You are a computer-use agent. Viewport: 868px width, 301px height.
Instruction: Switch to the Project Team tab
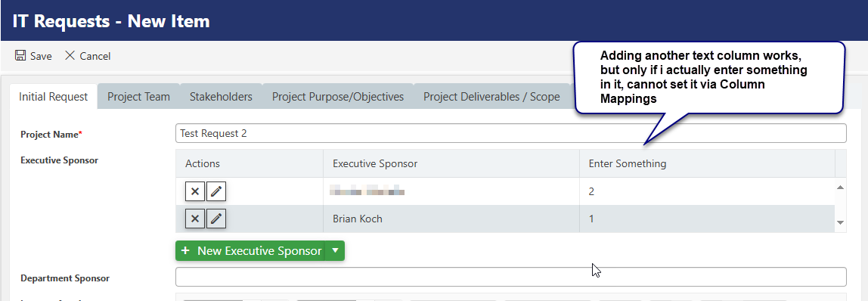click(x=138, y=97)
